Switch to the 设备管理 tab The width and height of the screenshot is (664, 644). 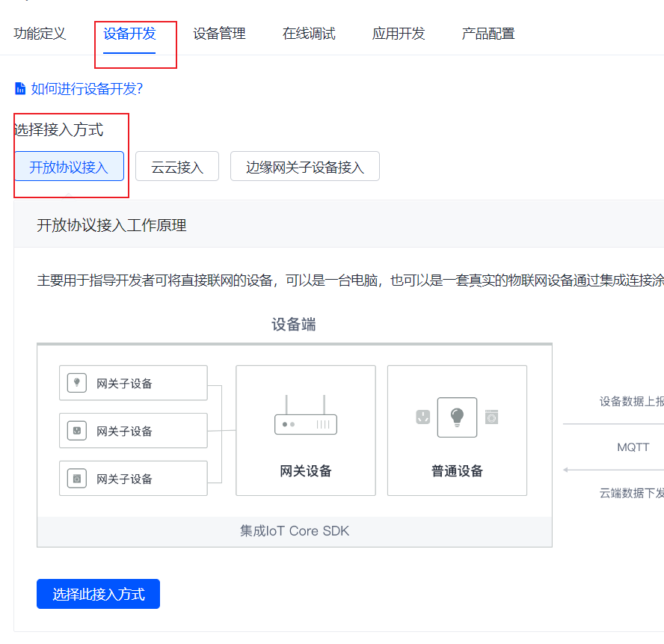click(x=219, y=34)
